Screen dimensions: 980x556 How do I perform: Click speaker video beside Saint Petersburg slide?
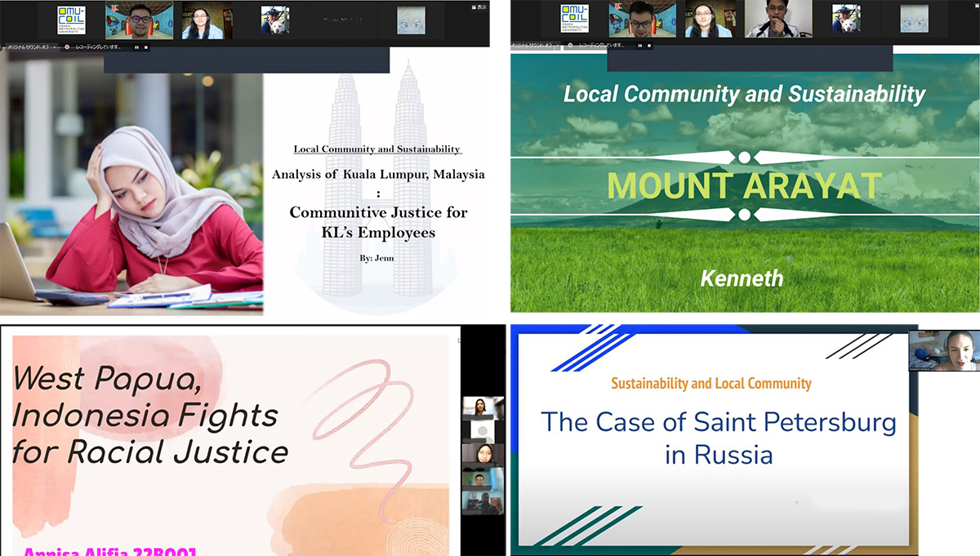click(x=944, y=350)
